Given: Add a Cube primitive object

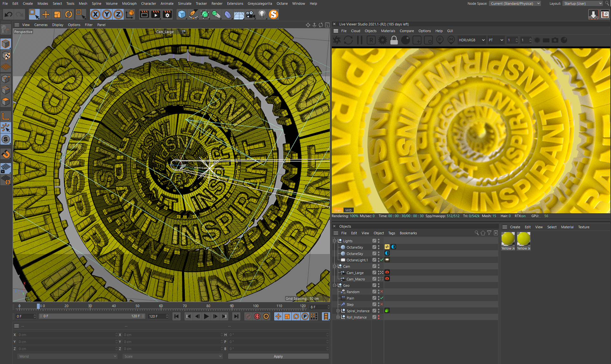Looking at the screenshot, I should click(181, 14).
